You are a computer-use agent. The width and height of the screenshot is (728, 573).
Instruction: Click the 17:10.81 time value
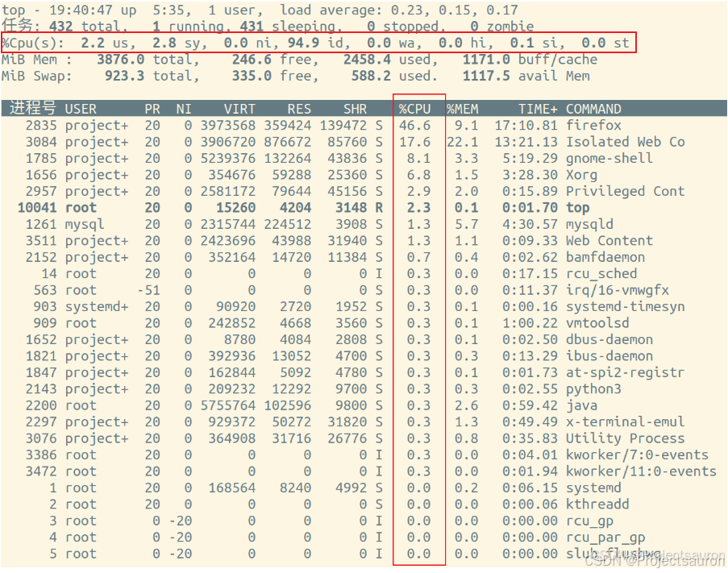click(x=526, y=125)
